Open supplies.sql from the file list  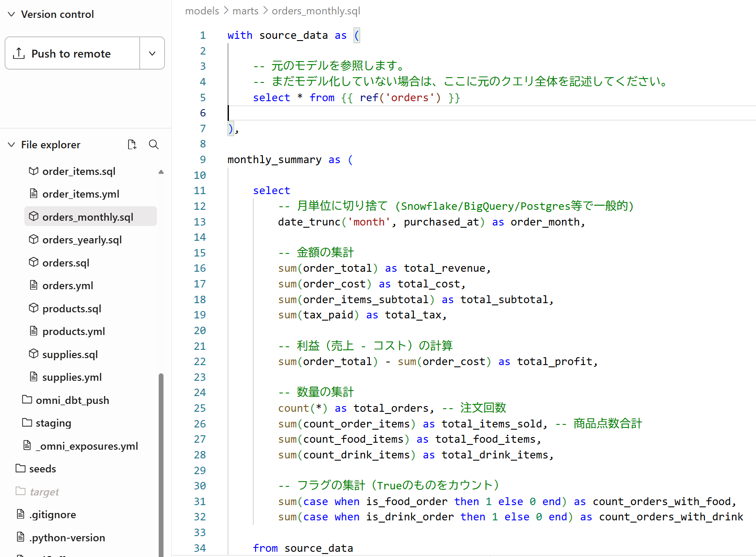(x=70, y=354)
